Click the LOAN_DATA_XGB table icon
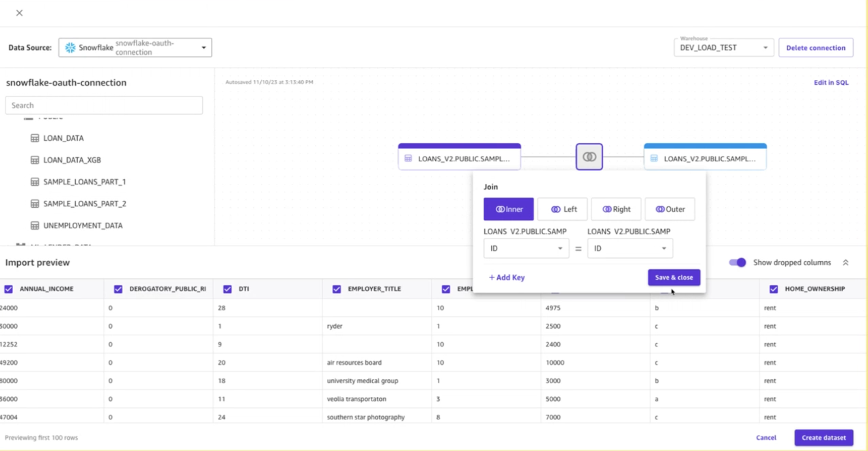868x451 pixels. [x=35, y=160]
